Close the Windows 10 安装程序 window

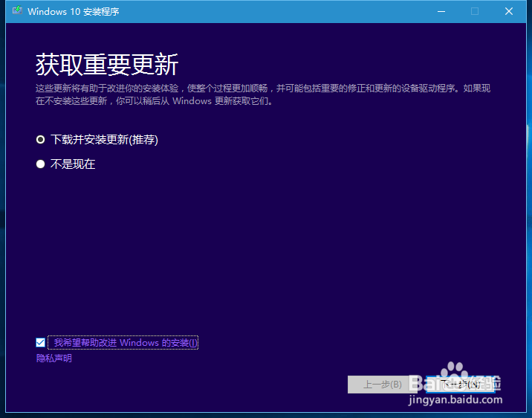(508, 11)
